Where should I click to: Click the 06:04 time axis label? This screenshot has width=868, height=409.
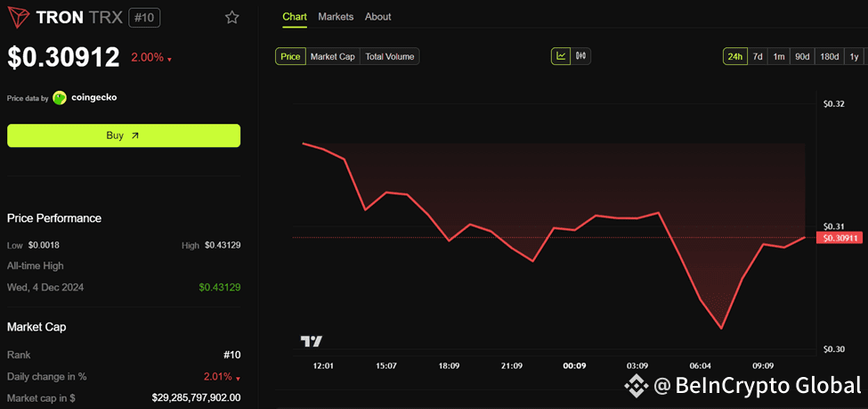click(x=700, y=366)
